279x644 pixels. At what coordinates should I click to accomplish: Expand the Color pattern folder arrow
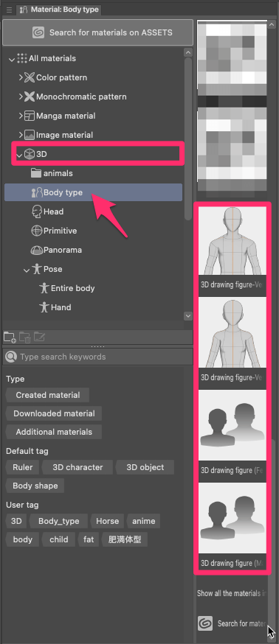[x=21, y=77]
